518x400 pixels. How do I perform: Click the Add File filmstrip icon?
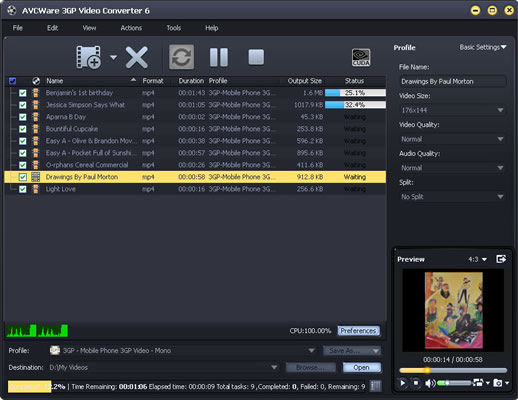click(x=88, y=57)
